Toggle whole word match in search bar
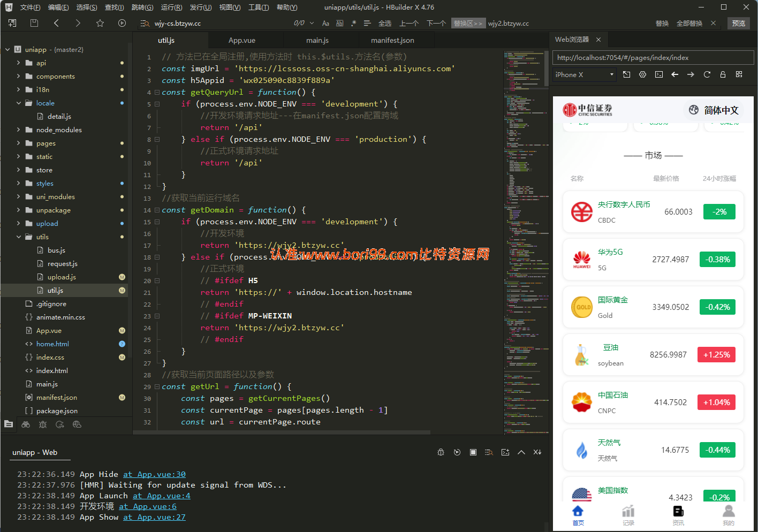Screen dimensions: 758x532 339,23
